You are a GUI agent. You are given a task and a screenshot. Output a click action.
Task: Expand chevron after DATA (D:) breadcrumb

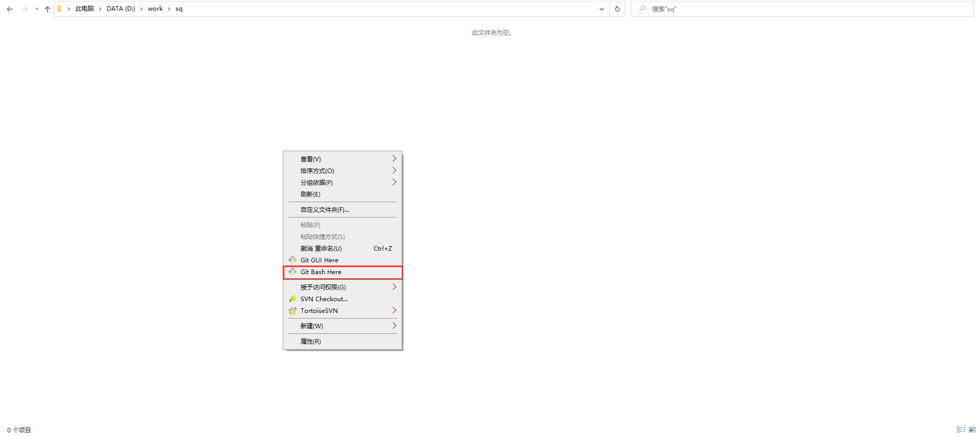tap(141, 9)
